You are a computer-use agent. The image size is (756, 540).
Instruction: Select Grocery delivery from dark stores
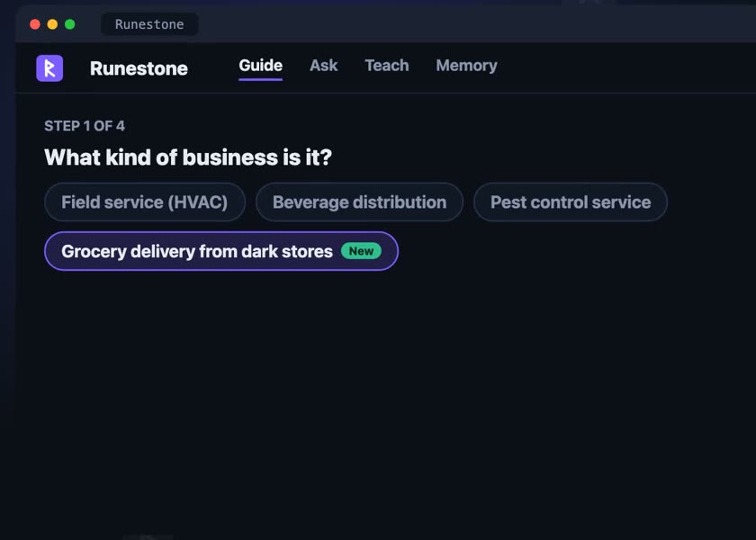click(x=221, y=251)
